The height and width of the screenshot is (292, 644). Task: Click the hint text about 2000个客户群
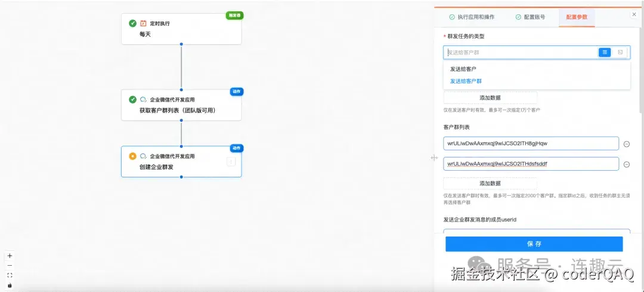click(x=537, y=199)
